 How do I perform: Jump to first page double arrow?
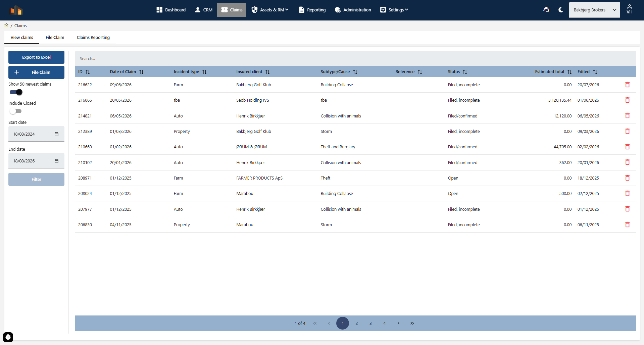315,323
